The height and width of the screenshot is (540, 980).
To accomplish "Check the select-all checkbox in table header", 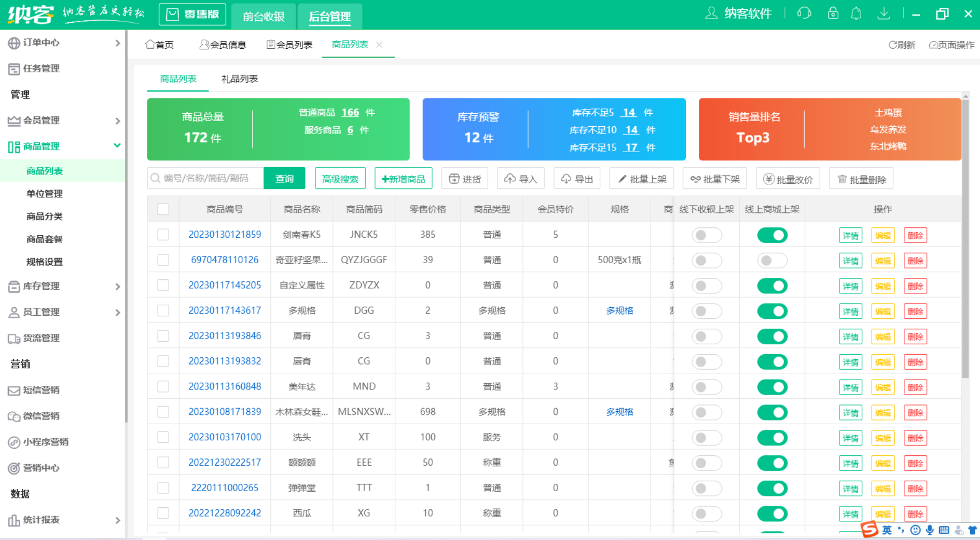I will click(x=163, y=209).
